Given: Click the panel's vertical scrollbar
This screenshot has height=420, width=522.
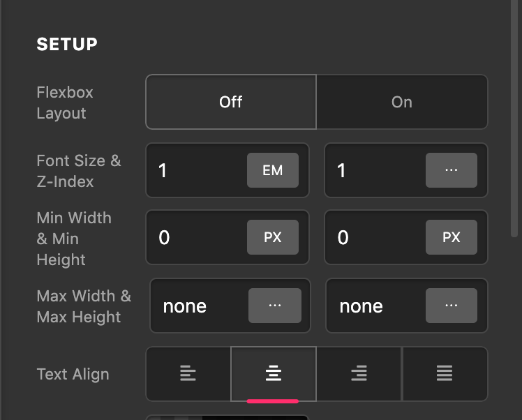Looking at the screenshot, I should click(514, 118).
